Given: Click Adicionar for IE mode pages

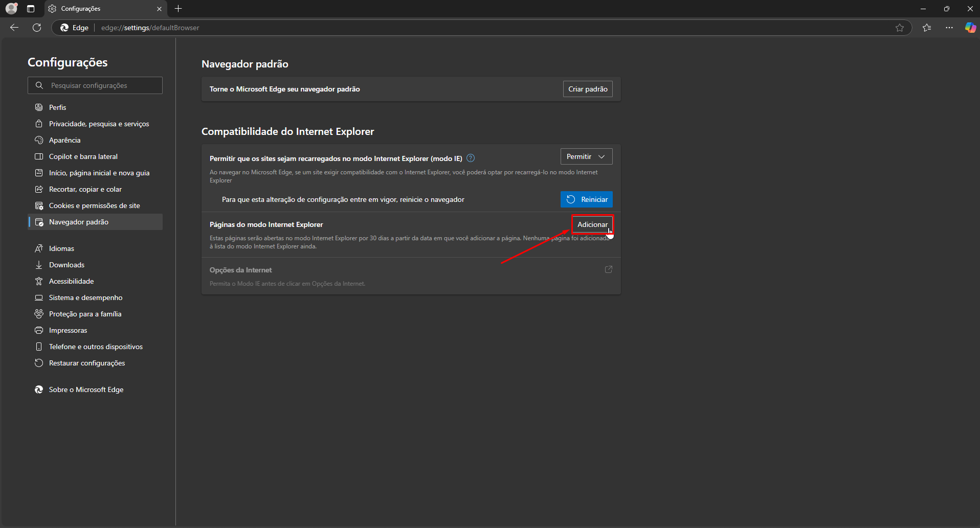Looking at the screenshot, I should (592, 224).
